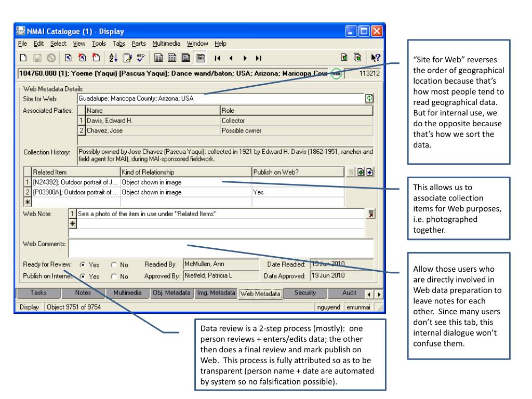532x399 pixels.
Task: Click the greyed icon above Related Item table
Action: pos(351,172)
